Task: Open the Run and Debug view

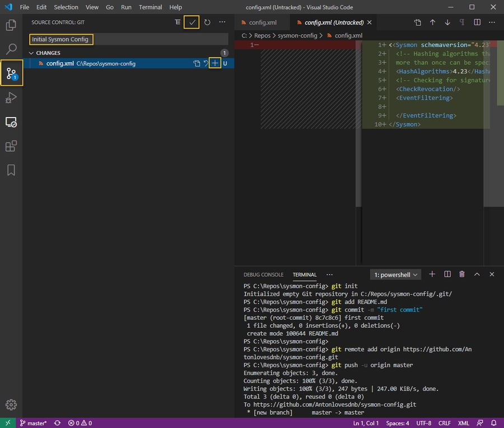Action: 11,98
